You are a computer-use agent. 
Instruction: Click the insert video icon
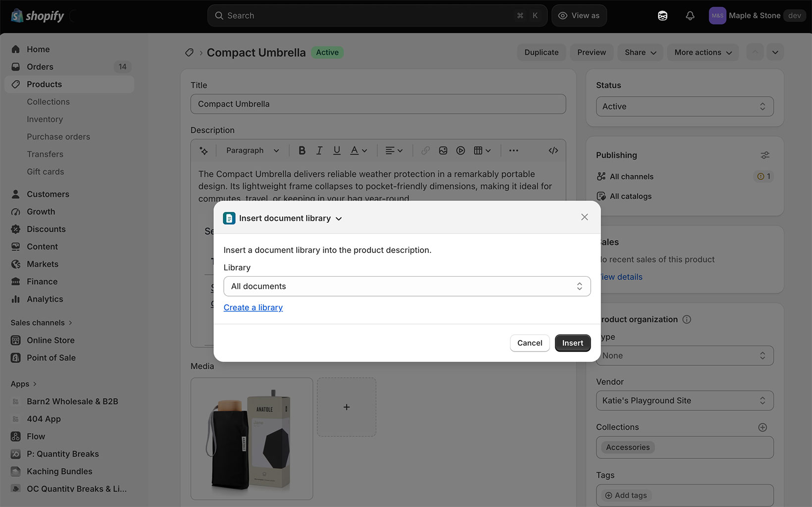tap(460, 151)
